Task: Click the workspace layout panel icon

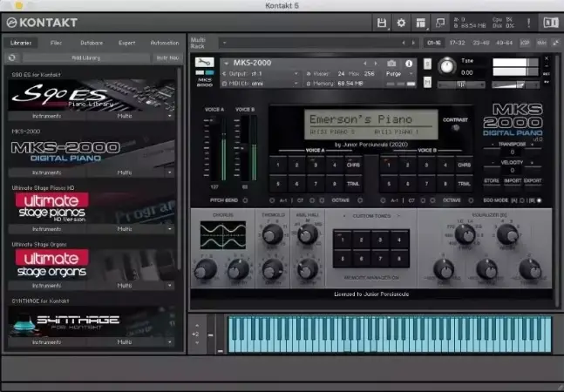Action: (421, 23)
